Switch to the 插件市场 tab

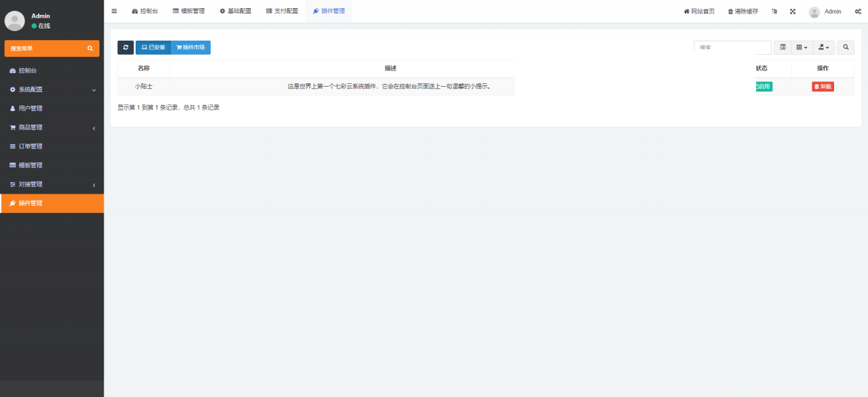point(190,47)
